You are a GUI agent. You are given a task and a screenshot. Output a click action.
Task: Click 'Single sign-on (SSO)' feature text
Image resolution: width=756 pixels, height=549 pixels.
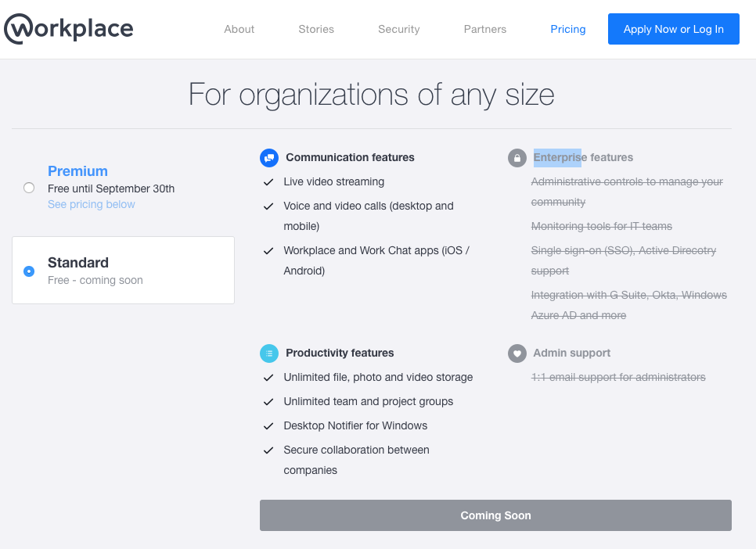point(624,260)
